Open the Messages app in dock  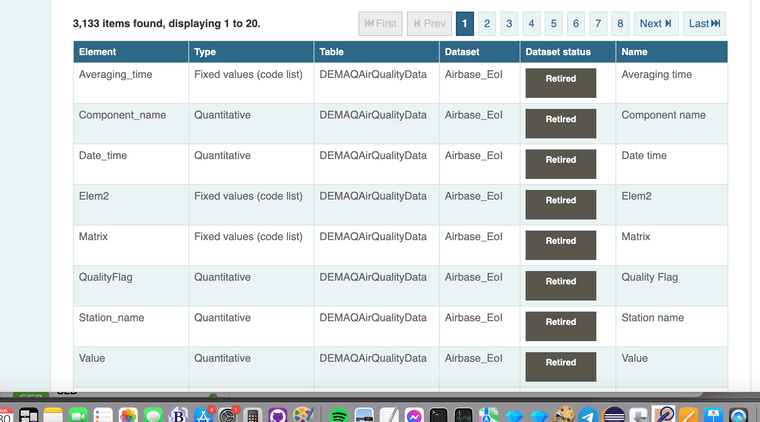[153, 415]
